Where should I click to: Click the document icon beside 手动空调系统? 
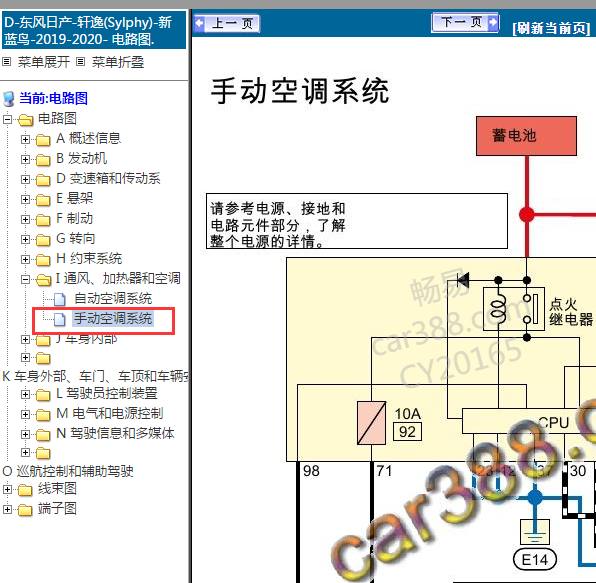click(60, 320)
